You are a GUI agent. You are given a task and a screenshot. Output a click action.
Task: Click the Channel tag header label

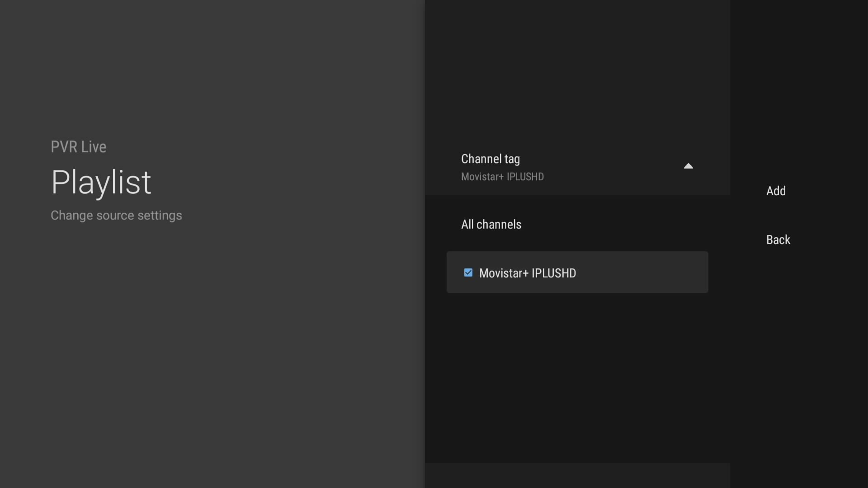(491, 159)
